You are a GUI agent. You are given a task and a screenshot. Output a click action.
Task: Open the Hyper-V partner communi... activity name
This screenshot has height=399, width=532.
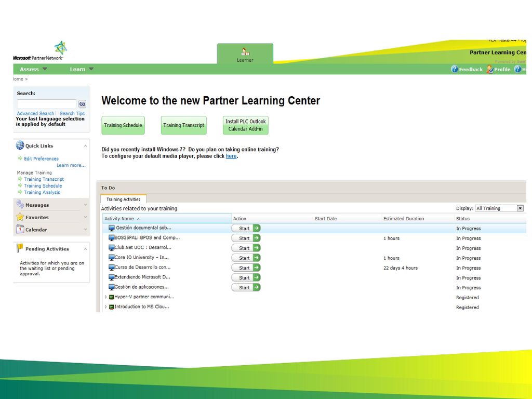(144, 297)
